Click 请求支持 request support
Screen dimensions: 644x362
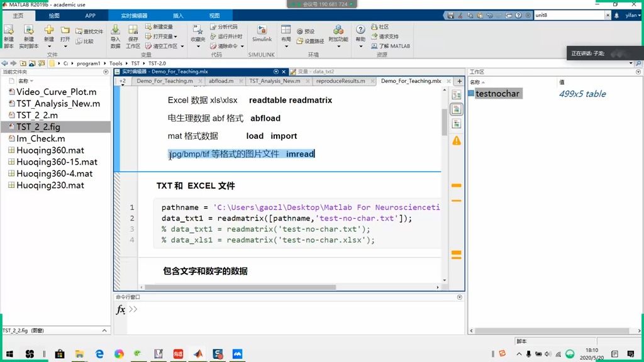[x=385, y=36]
